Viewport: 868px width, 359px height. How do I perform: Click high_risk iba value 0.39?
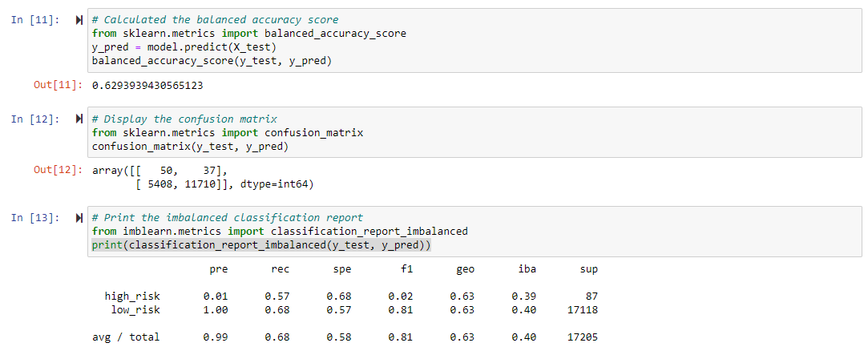523,296
